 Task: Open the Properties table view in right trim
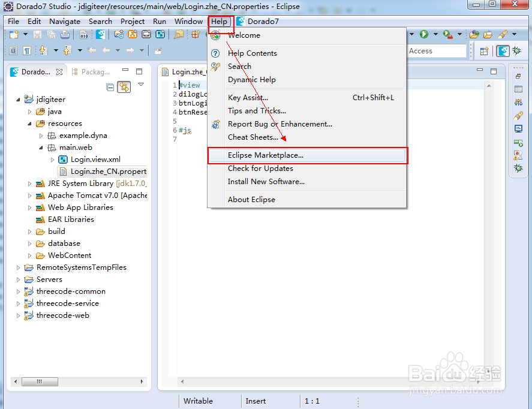(x=518, y=89)
